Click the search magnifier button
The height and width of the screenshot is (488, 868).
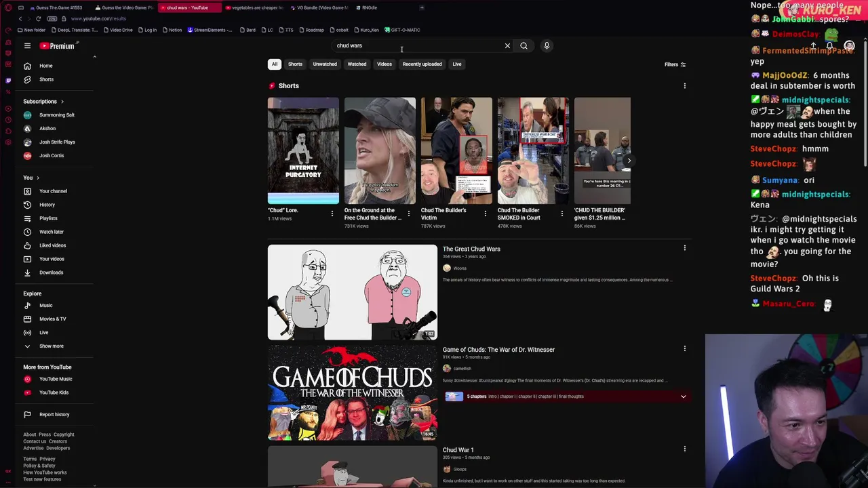coord(524,46)
